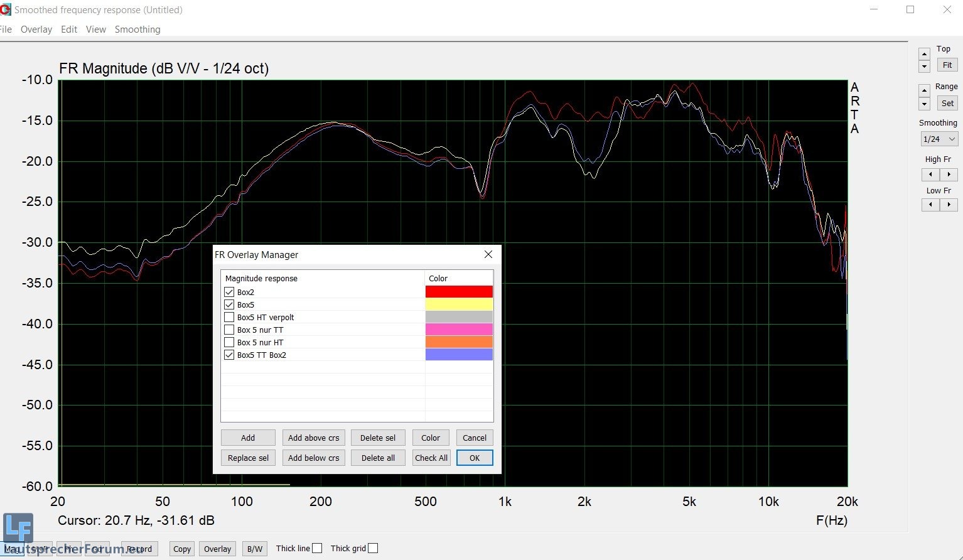This screenshot has width=963, height=560.
Task: Click the blue Box5 TT Box2 color swatch
Action: (459, 355)
